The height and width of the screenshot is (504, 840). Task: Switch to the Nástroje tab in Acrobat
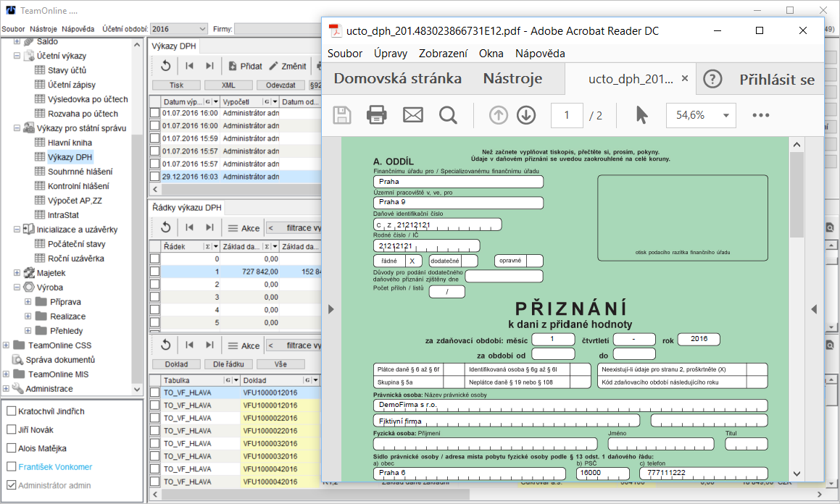[512, 79]
